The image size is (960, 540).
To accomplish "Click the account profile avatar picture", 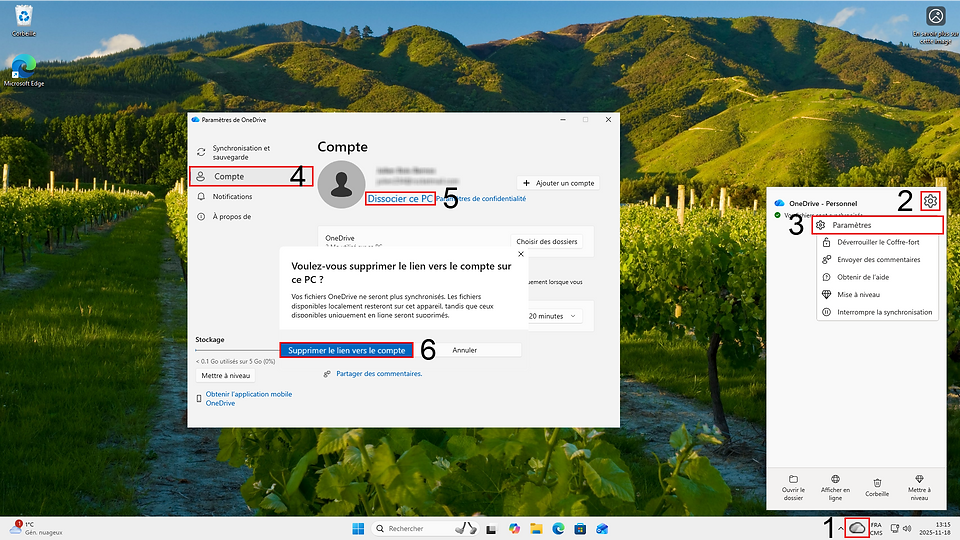I will click(342, 184).
